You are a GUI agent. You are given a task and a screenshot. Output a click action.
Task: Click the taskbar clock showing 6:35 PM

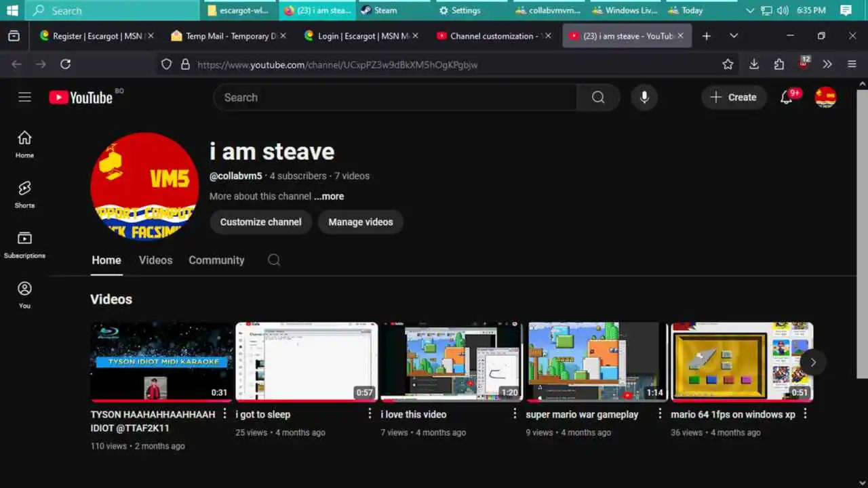click(811, 11)
